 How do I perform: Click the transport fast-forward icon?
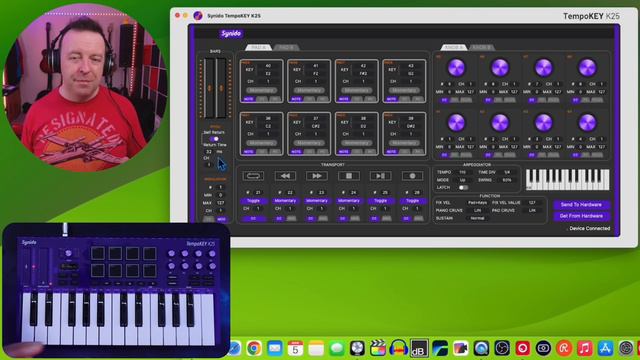pyautogui.click(x=317, y=176)
